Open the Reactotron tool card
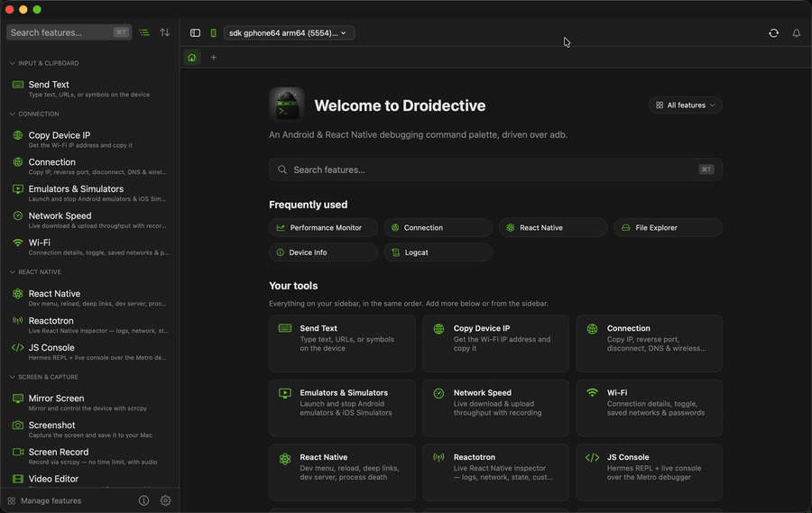Image resolution: width=812 pixels, height=513 pixels. [x=495, y=472]
